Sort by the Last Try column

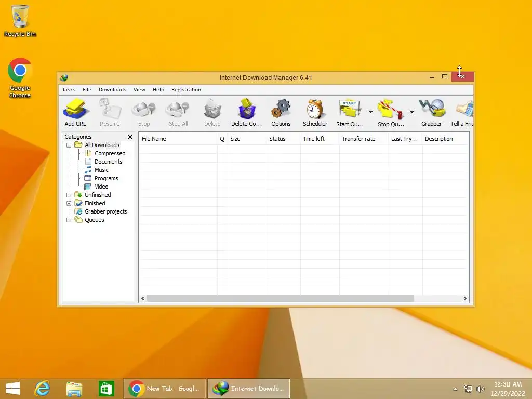coord(405,139)
